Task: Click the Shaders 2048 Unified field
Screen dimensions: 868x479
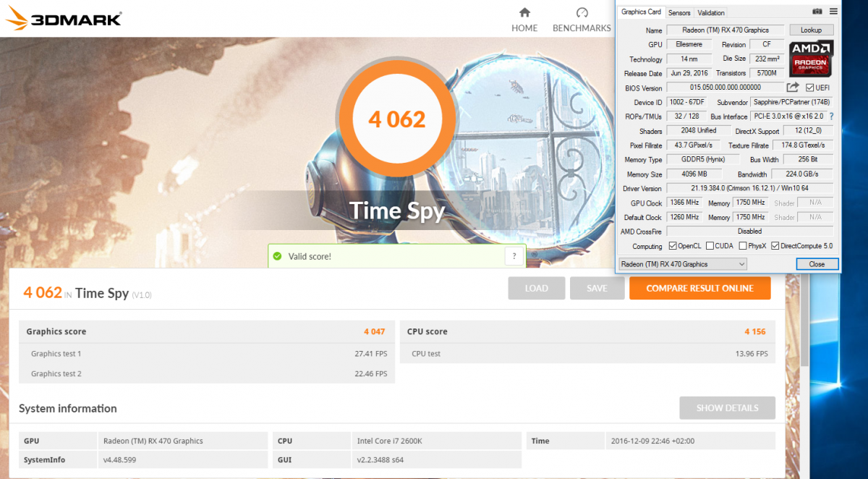Action: pyautogui.click(x=698, y=130)
